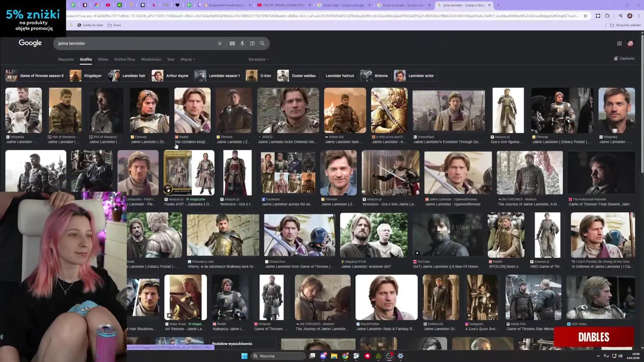Click the Windows taskbar Wyszukaj search box
644x362 pixels.
279,356
